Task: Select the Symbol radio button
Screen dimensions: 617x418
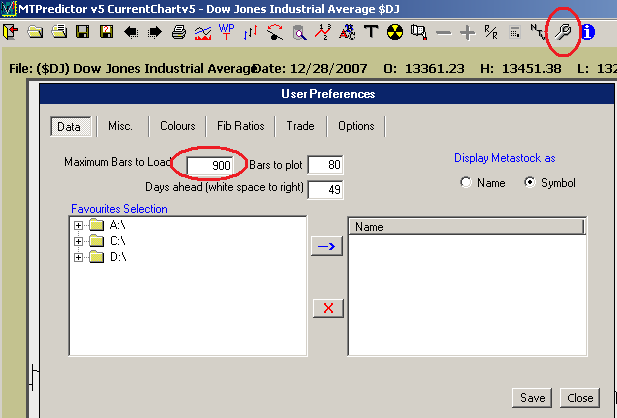Action: [x=530, y=182]
